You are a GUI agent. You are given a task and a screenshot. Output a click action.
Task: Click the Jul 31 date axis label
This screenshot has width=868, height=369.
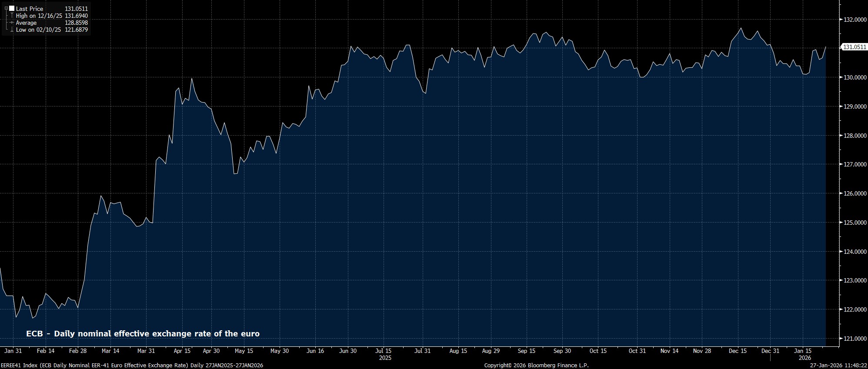[x=422, y=351]
